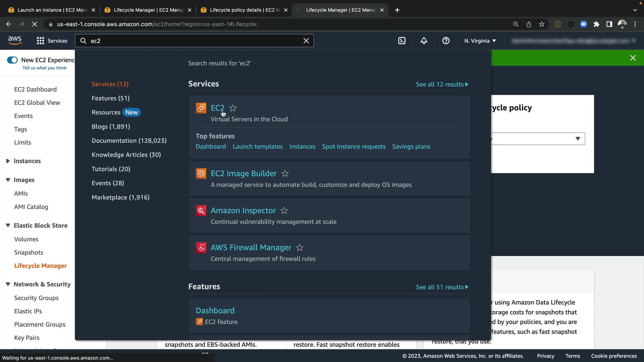
Task: Expand the Instances sidebar section
Action: coord(8,161)
